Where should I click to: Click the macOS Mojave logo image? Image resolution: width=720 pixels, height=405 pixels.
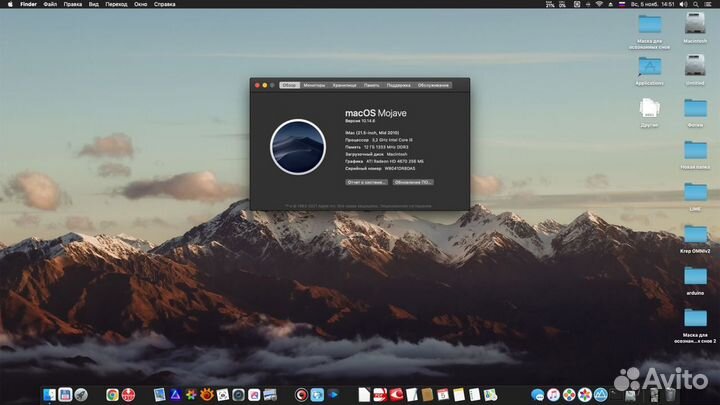pyautogui.click(x=298, y=147)
